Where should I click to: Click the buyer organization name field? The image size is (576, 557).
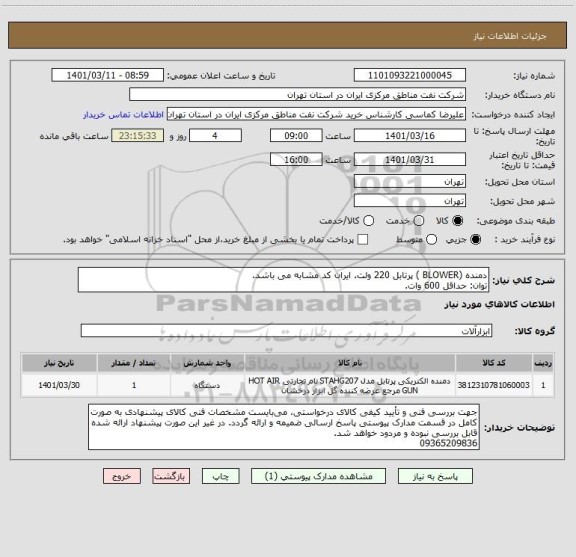point(298,95)
